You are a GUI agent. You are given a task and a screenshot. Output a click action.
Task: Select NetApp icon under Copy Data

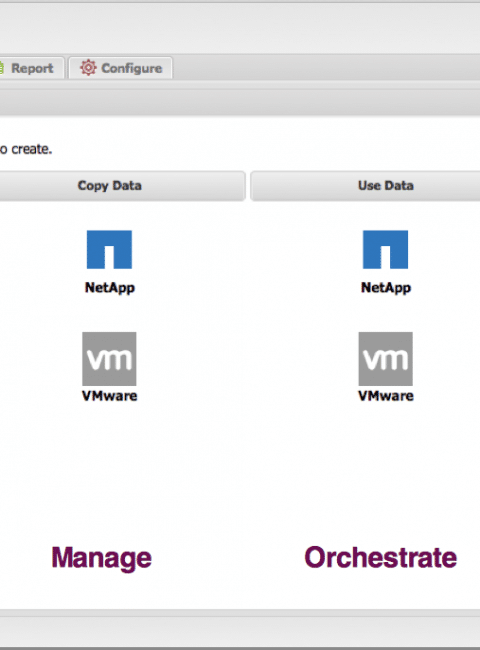point(109,250)
